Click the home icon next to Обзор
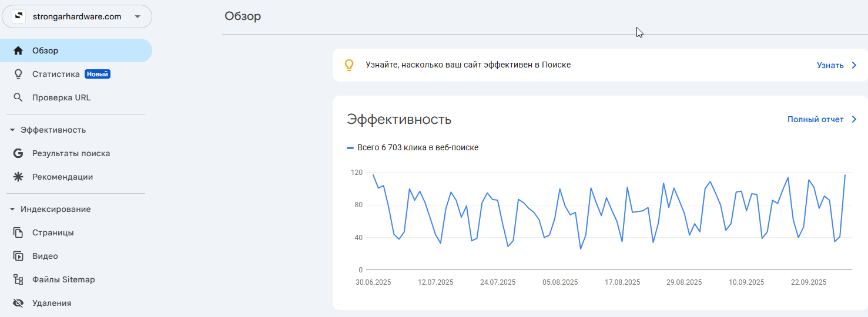Screen dimensions: 868x317 click(18, 50)
